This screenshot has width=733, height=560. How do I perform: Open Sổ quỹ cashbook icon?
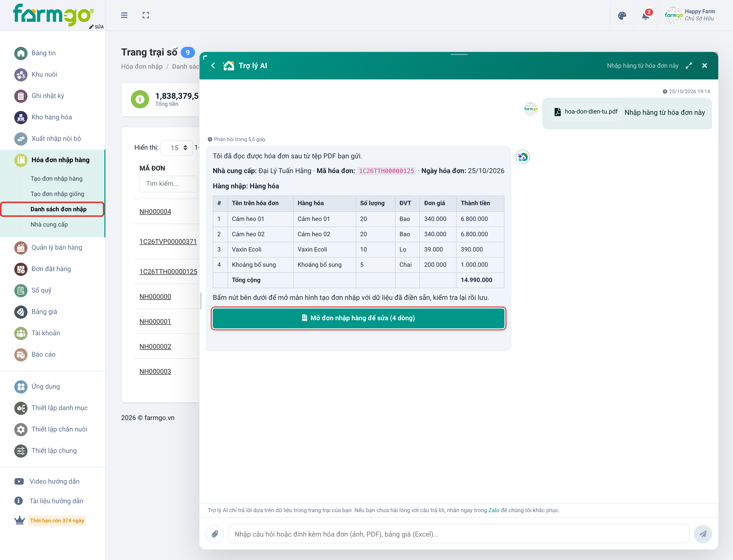coord(21,290)
